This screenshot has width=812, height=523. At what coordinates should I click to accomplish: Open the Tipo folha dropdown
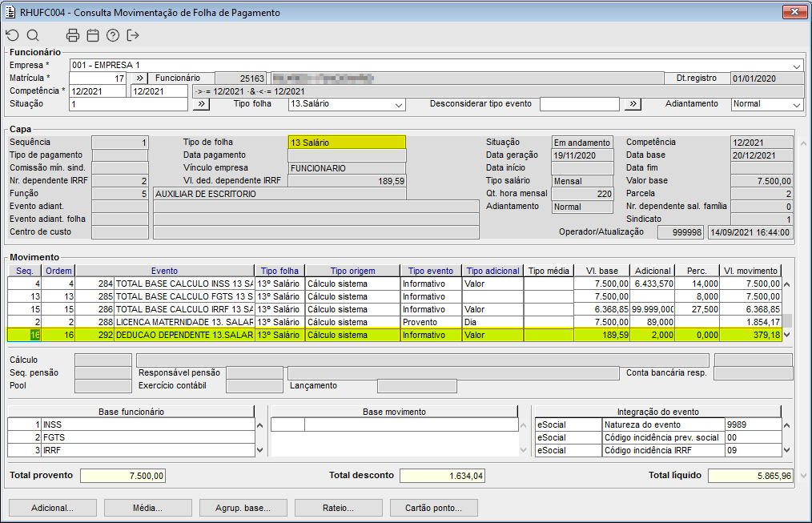coord(399,104)
